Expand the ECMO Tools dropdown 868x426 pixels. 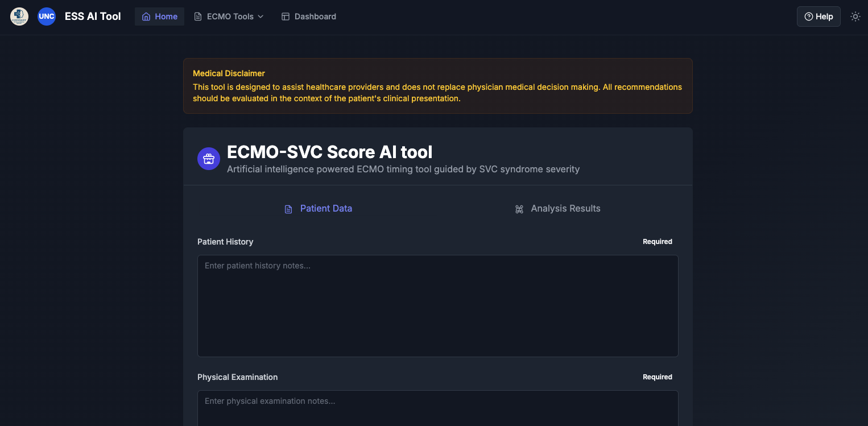[228, 16]
